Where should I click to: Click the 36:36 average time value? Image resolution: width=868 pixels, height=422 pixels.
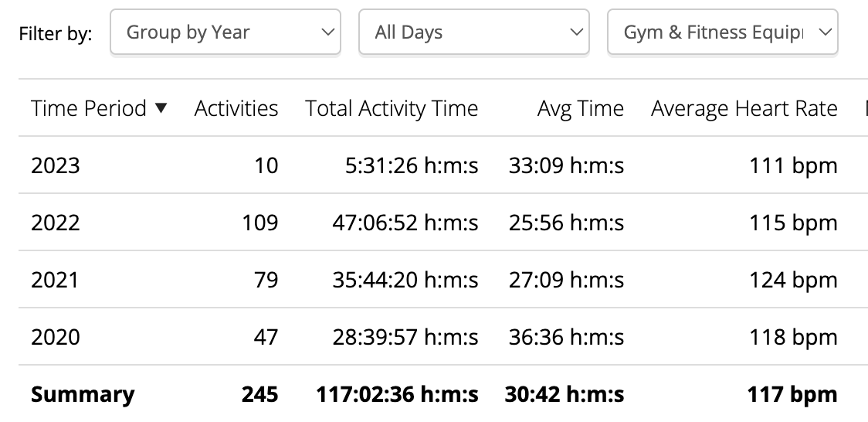[566, 337]
